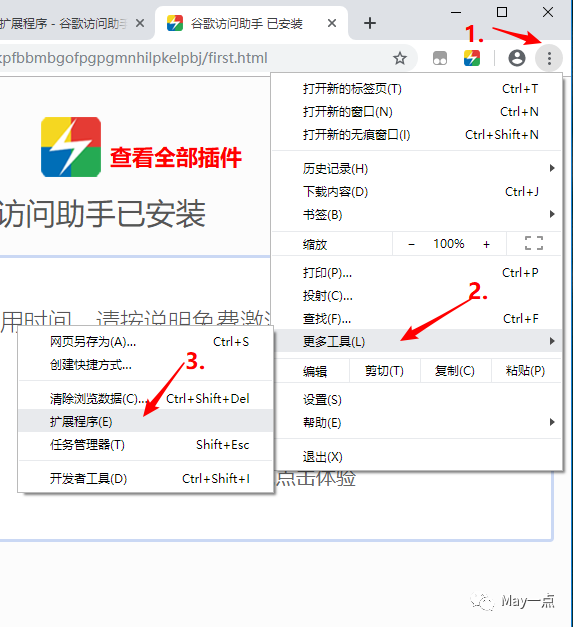Close the 谷歌访问助手 已安装 tab
This screenshot has width=573, height=627.
click(331, 23)
